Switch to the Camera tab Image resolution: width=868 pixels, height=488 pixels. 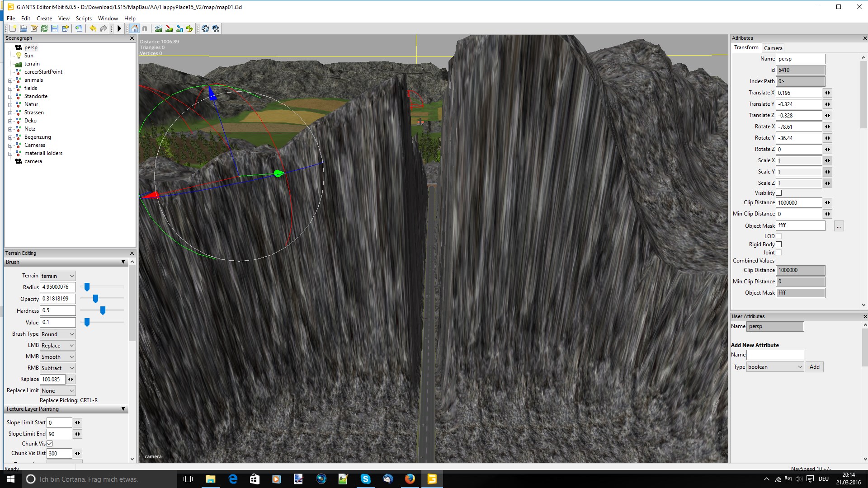coord(773,48)
